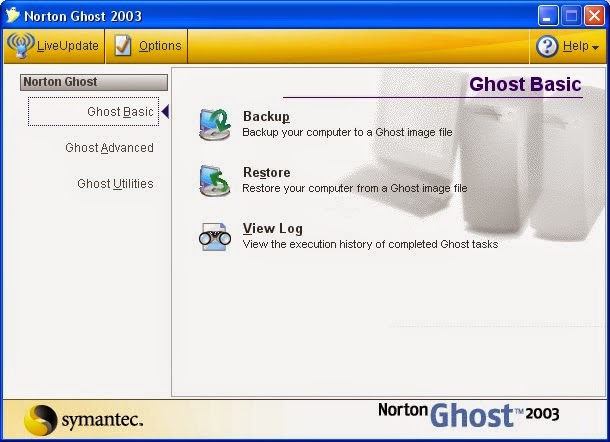610x442 pixels.
Task: Click the Backup computer disc icon
Action: 215,125
